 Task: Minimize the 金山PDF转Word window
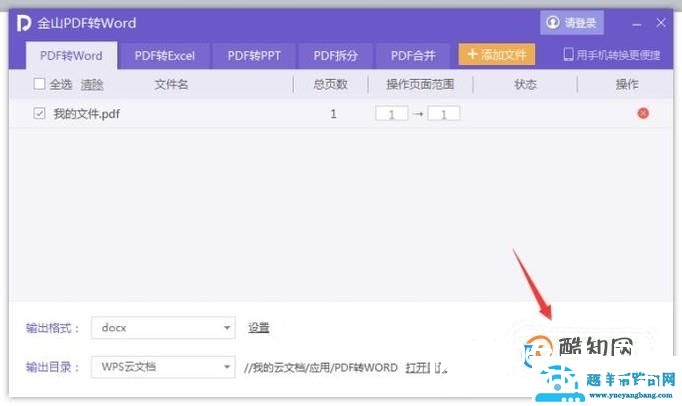tap(637, 23)
